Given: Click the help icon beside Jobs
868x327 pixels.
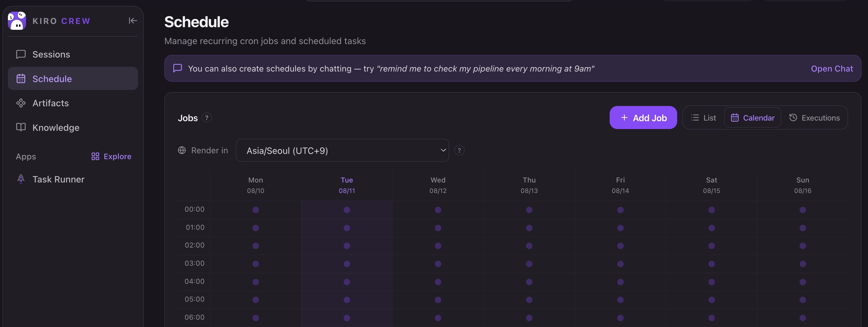Looking at the screenshot, I should coord(207,118).
